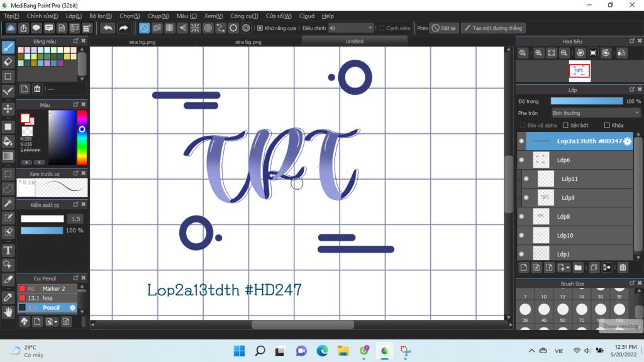644x362 pixels.
Task: Turn off snap with the Snap Off icon
Action: tap(144, 28)
